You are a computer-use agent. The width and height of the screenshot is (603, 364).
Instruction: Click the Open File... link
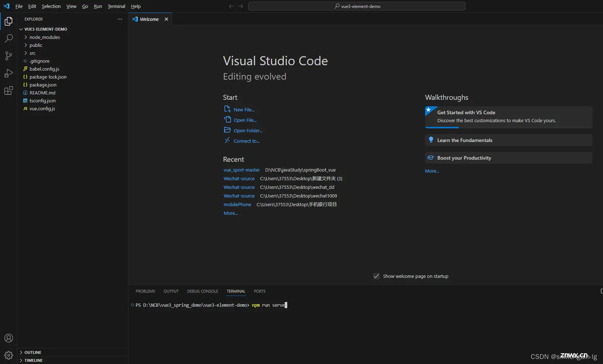pos(245,120)
